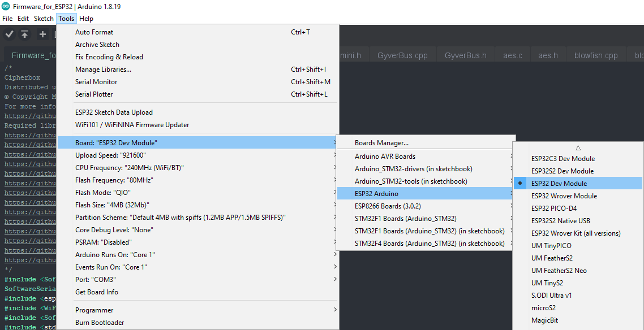Open the Edit menu
Screen dimensions: 644x330
(x=23, y=19)
